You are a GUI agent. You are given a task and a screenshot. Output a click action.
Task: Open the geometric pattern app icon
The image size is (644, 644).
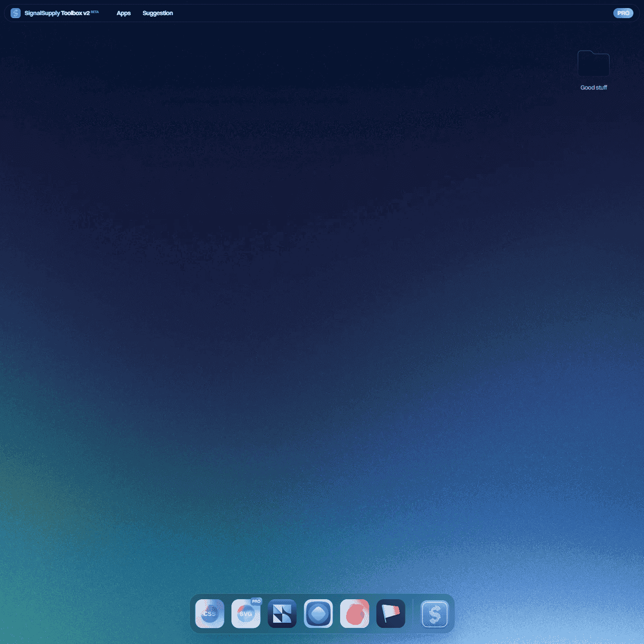[x=282, y=613]
